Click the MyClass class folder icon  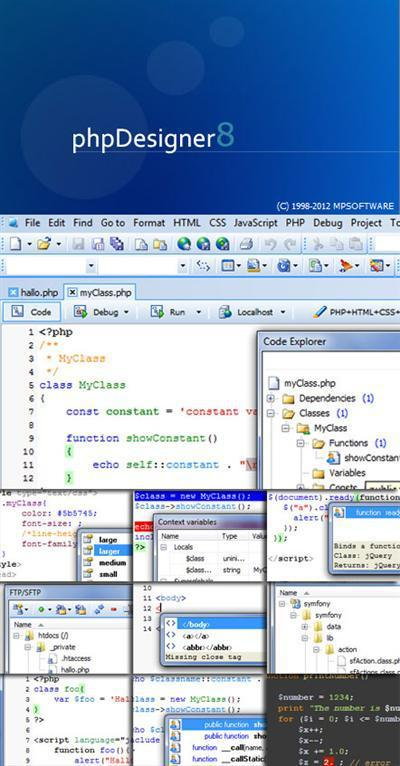[303, 428]
